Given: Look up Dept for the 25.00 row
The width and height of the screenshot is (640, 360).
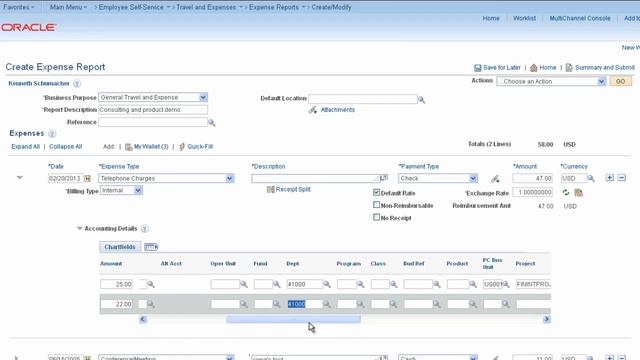Looking at the screenshot, I should coord(327,284).
